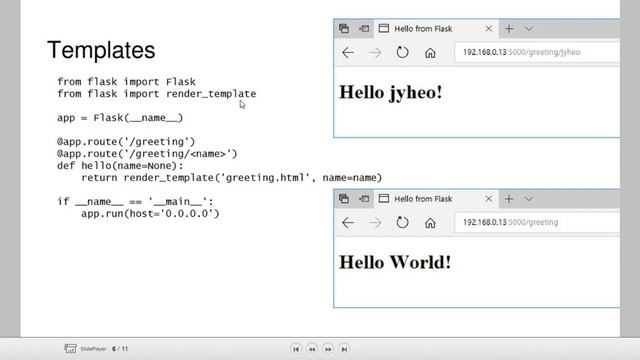Click the slide counter 6 / 11
Screen dimensions: 640x360
point(120,349)
